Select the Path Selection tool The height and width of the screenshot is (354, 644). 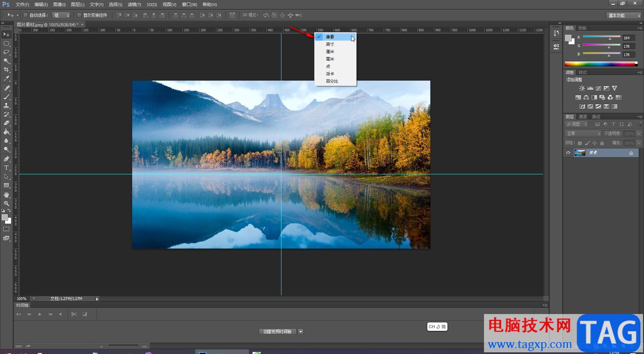coord(6,176)
